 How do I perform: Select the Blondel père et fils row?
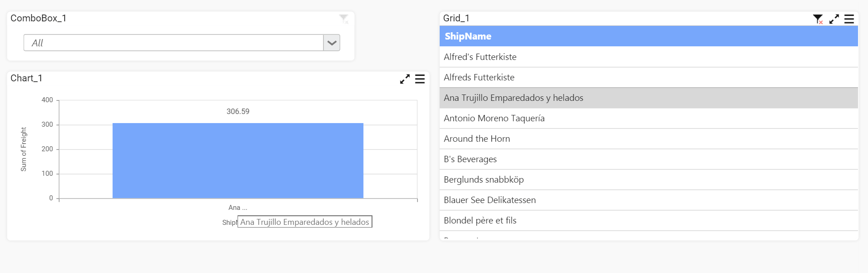point(480,221)
